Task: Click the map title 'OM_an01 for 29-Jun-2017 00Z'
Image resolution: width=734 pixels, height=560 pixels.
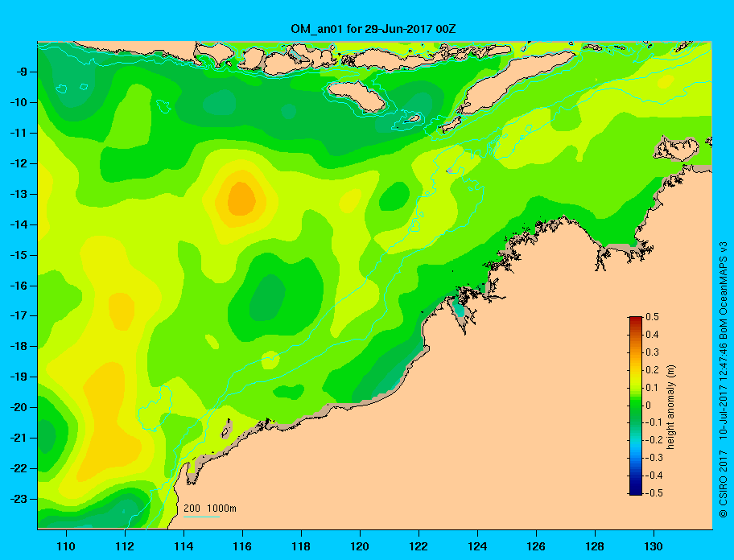Action: pos(373,29)
